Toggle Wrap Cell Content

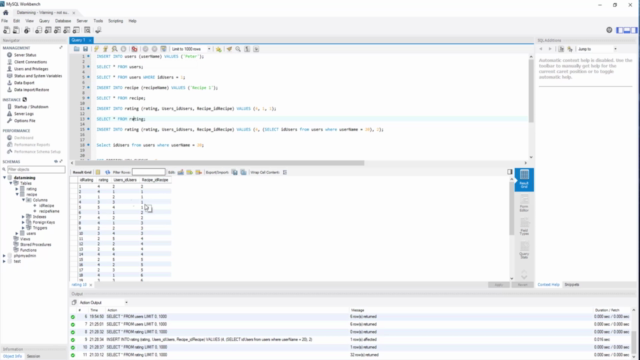(285, 172)
